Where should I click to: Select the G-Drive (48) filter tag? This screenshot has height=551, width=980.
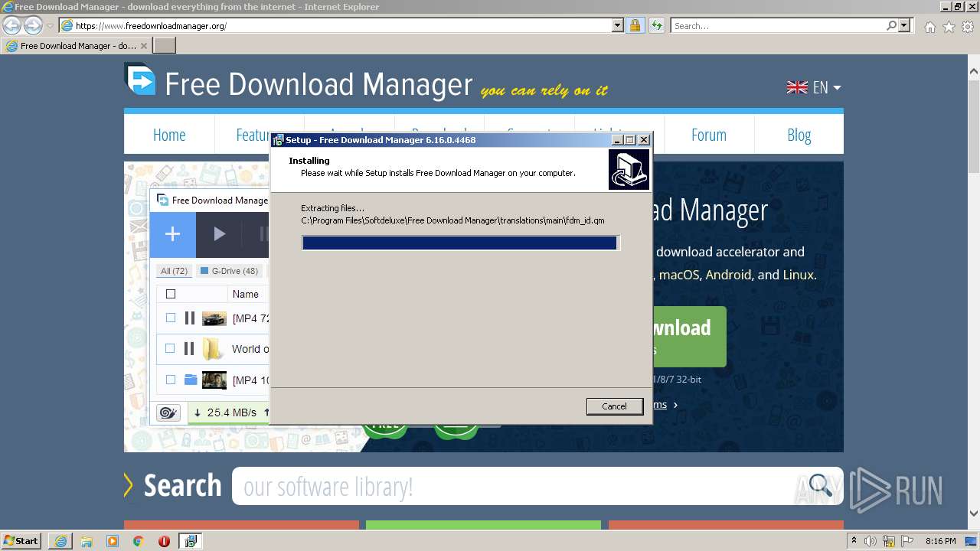[229, 271]
